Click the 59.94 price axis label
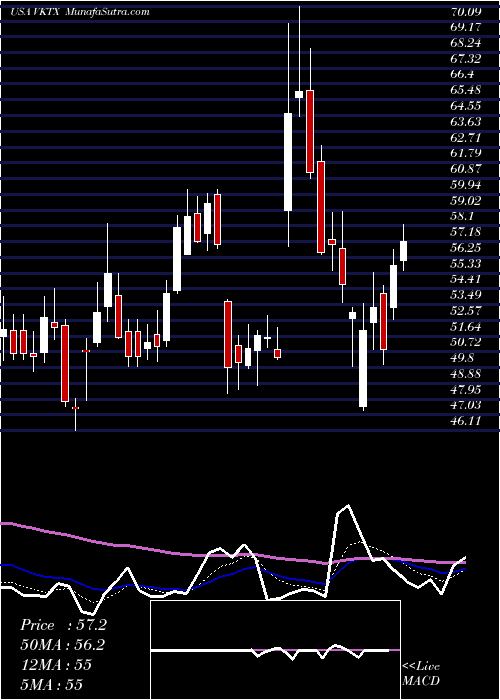Viewport: 500px width, 700px height. [466, 184]
